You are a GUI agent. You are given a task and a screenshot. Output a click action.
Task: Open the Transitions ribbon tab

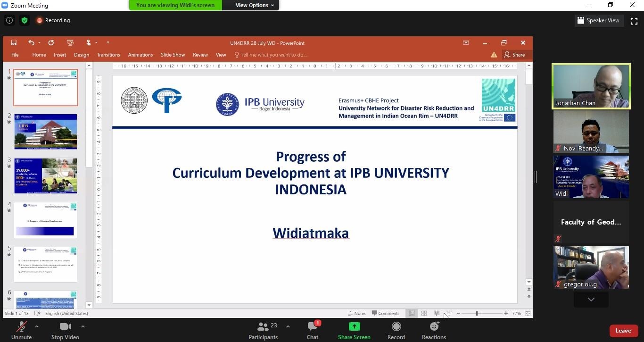pos(108,55)
